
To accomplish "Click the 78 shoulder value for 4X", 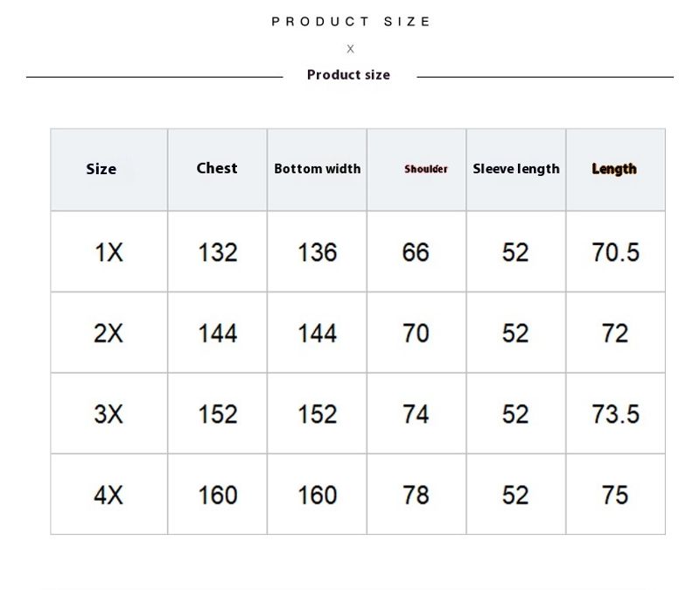I will [416, 495].
